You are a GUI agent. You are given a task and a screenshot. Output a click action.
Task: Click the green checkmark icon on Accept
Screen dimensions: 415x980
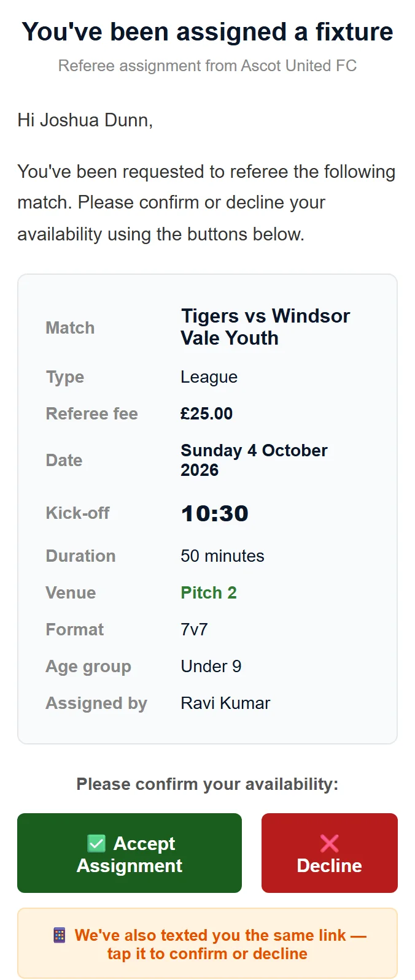coord(97,843)
